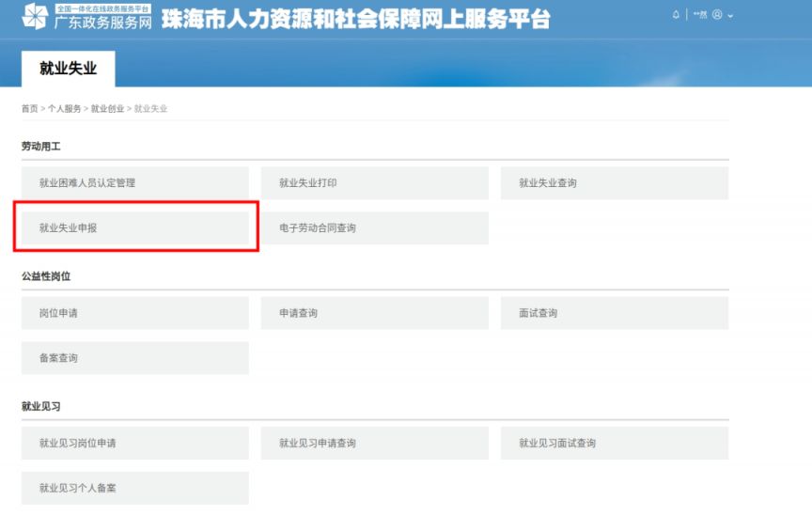The height and width of the screenshot is (516, 812).
Task: Open 就业见习面试查询
Action: click(x=615, y=443)
